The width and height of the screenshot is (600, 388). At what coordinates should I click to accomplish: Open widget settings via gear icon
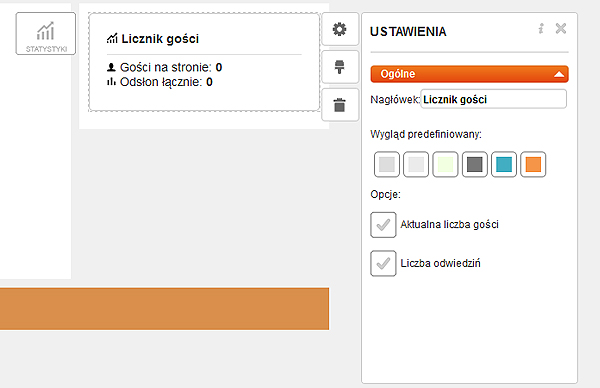pos(340,29)
